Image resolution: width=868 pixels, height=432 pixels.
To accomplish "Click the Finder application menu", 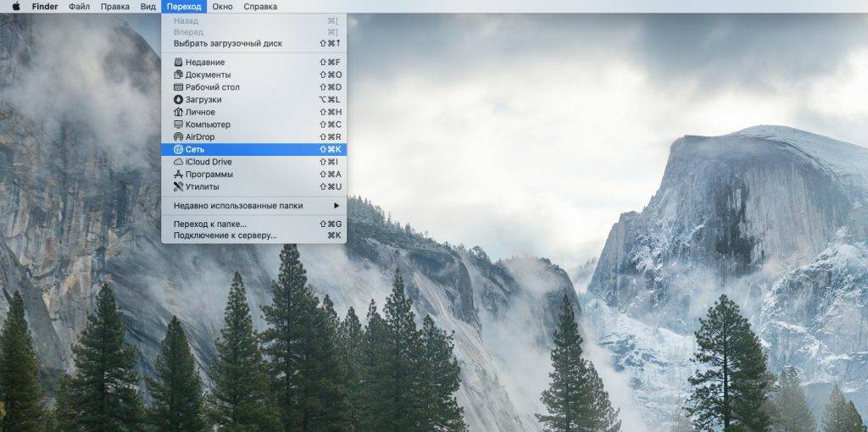I will click(x=45, y=7).
